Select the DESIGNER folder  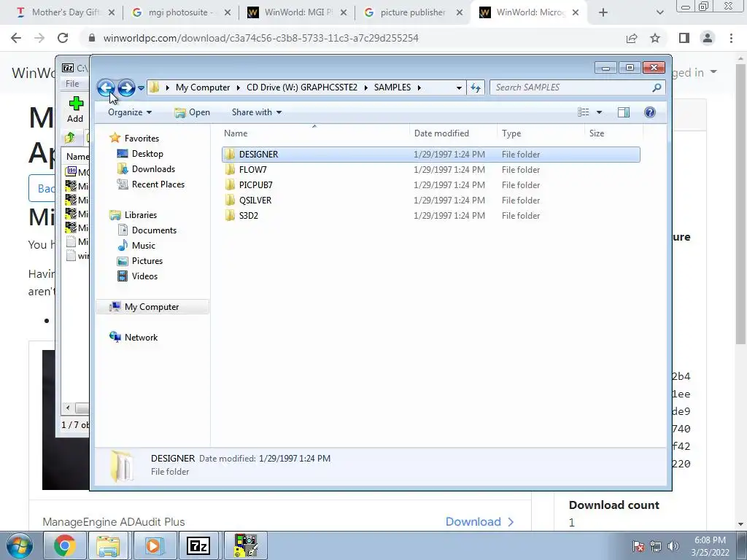tap(430, 155)
